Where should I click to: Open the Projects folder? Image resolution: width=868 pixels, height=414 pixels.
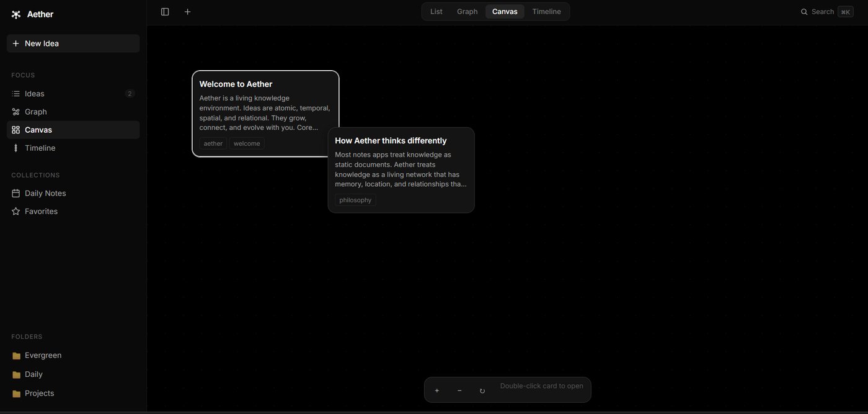[73, 394]
